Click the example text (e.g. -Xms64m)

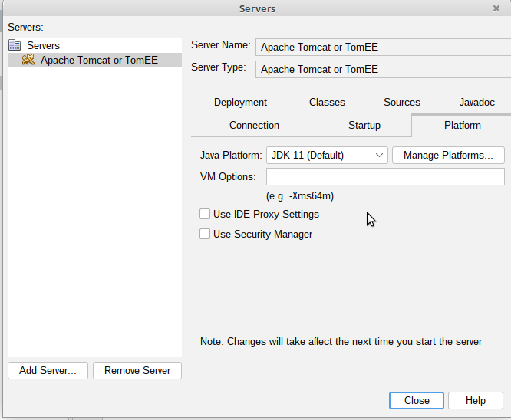click(300, 196)
